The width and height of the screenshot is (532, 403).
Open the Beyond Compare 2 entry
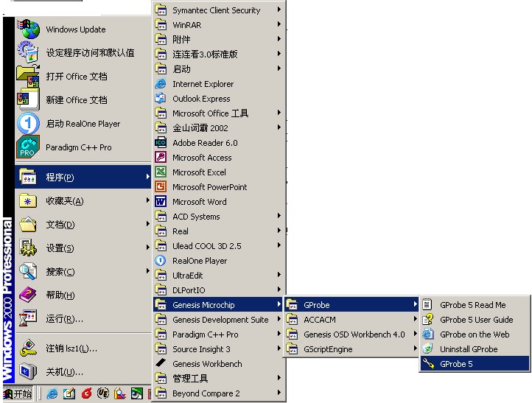218,393
